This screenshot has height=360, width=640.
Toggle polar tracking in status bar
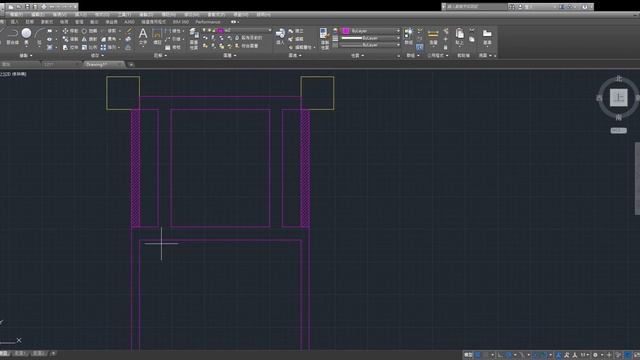pos(509,355)
